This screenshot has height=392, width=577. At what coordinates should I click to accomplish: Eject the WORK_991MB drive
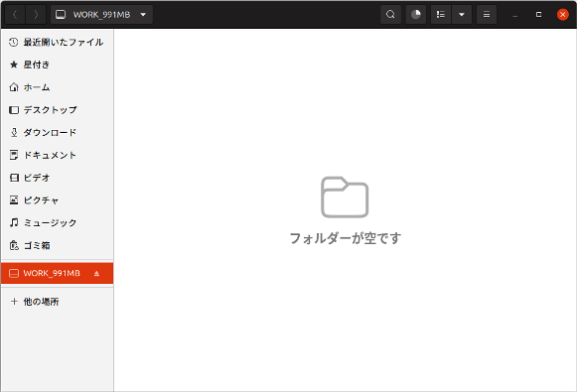(96, 273)
